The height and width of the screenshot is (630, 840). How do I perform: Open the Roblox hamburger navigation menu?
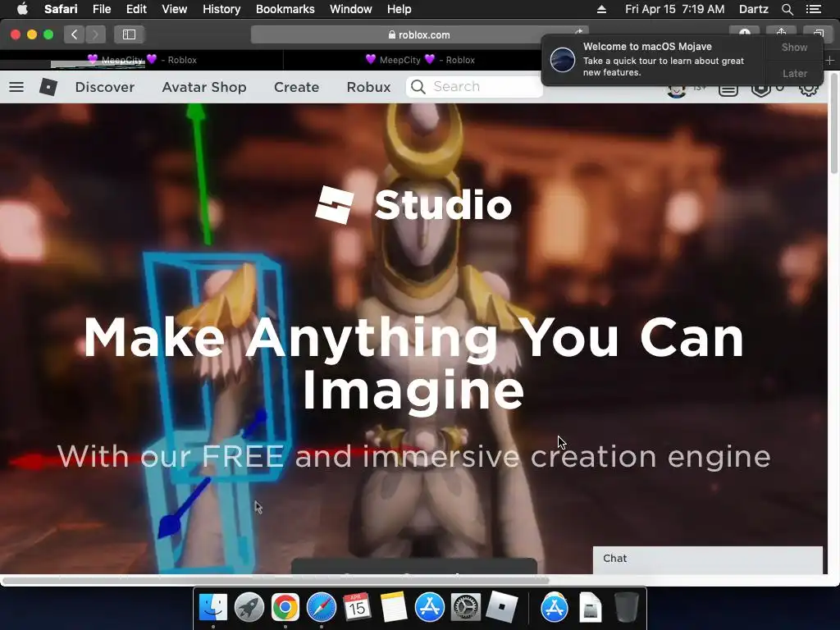16,87
